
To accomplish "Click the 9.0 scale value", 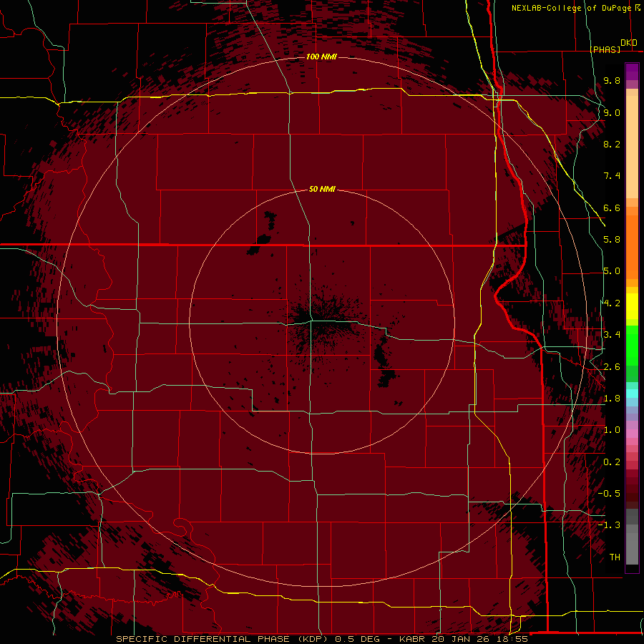I will point(612,112).
